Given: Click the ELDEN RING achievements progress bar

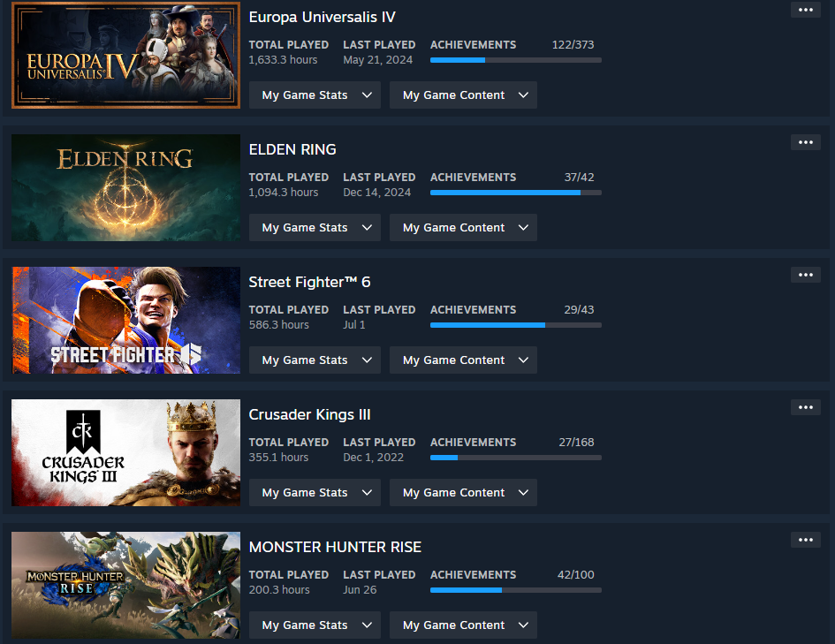Looking at the screenshot, I should pyautogui.click(x=515, y=193).
